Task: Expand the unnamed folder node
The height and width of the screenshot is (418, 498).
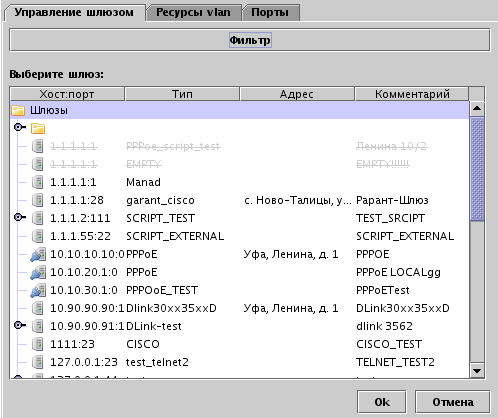Action: (19, 127)
